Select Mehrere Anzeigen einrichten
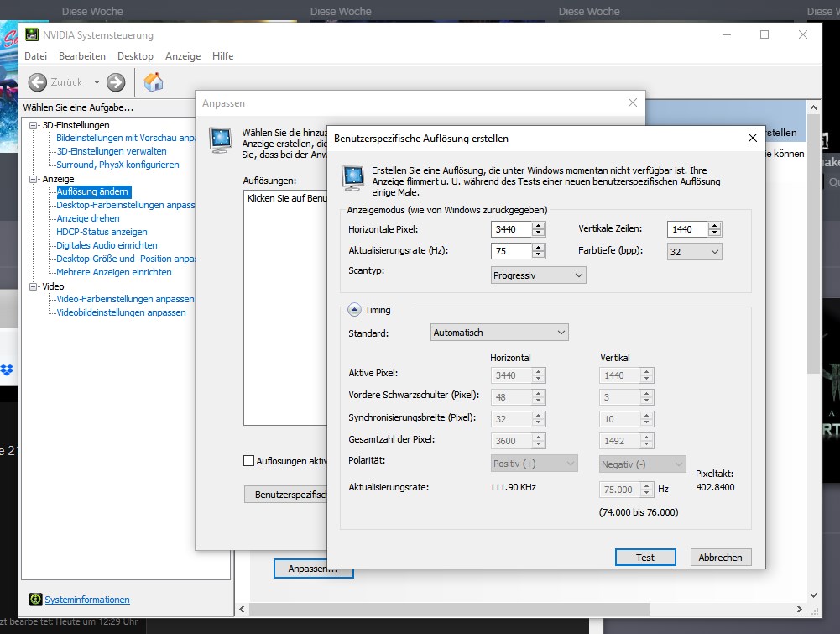The width and height of the screenshot is (840, 634). (x=114, y=272)
